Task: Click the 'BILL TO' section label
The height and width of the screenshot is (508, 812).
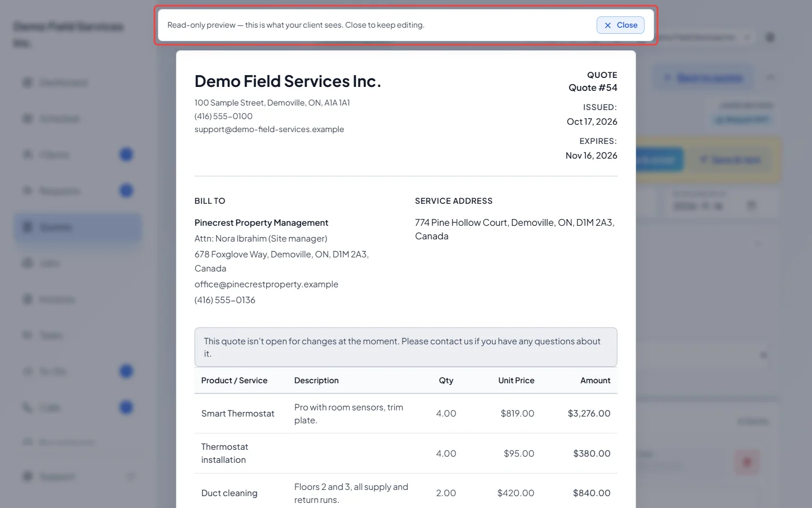Action: pos(210,201)
